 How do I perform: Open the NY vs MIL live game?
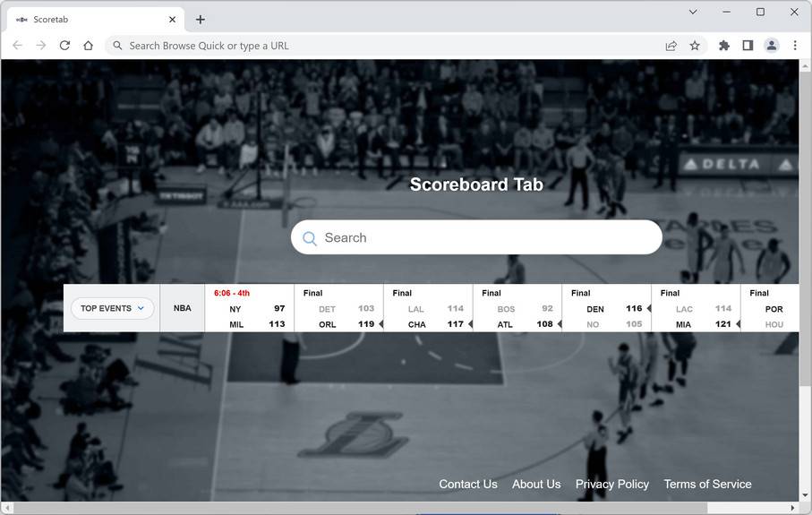coord(250,308)
